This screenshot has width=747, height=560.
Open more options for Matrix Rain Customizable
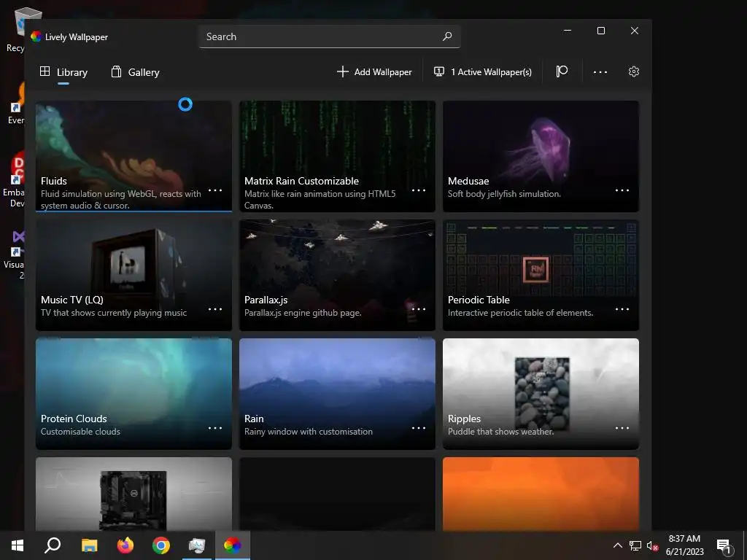(419, 190)
